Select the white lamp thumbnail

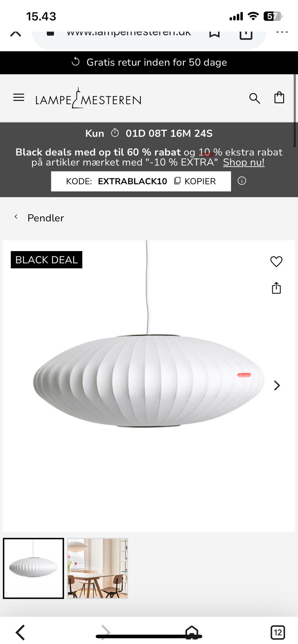[34, 568]
